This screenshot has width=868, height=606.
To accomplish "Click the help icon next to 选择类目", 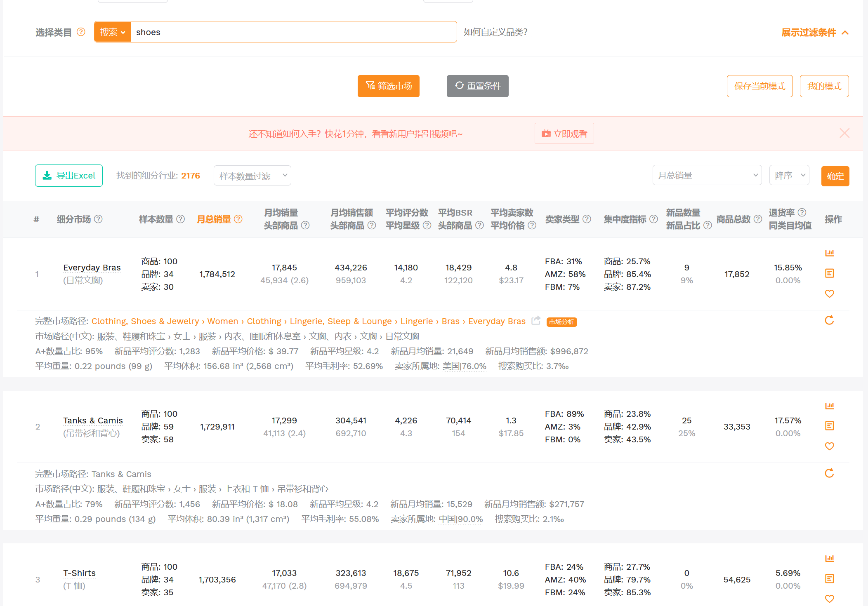I will [x=81, y=32].
